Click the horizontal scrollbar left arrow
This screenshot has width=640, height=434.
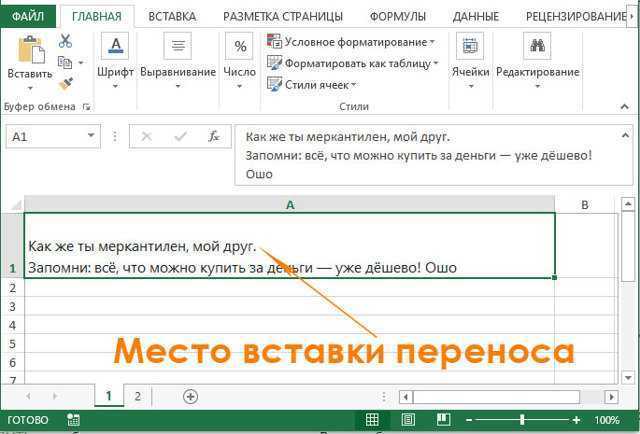coord(406,397)
